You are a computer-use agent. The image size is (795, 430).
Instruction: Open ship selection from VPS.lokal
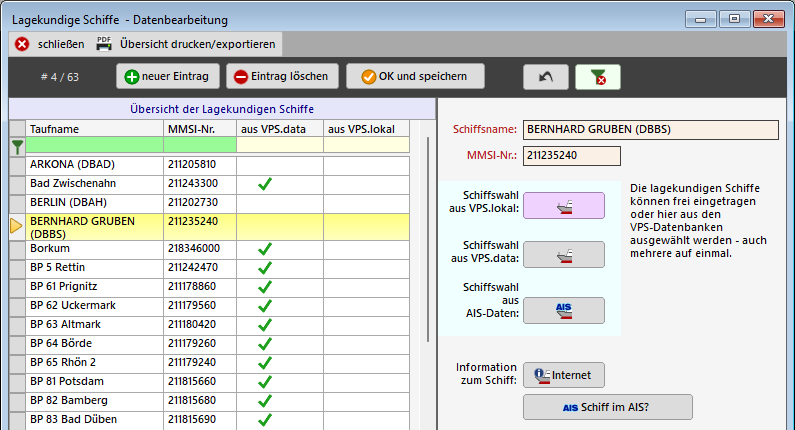(564, 205)
